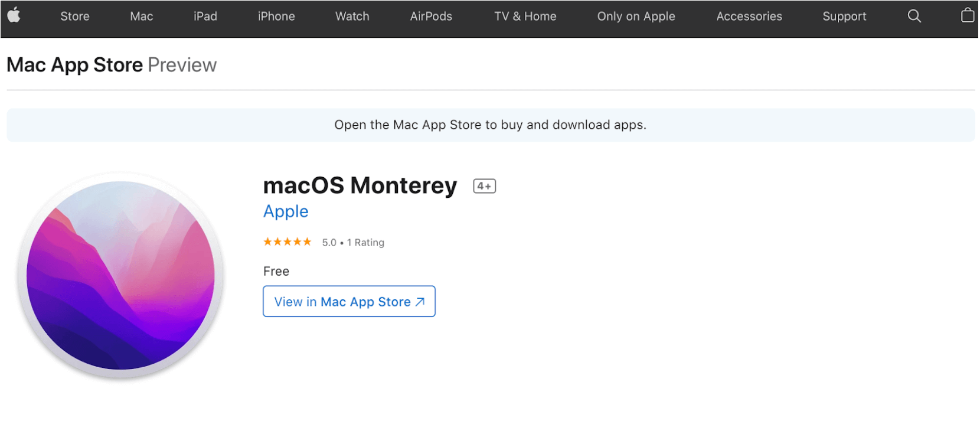Screen dimensions: 980x444
Task: Open the search magnifier icon
Action: click(914, 16)
